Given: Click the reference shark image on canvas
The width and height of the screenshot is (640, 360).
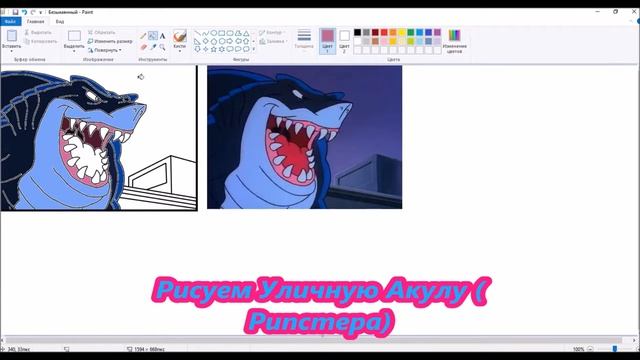Looking at the screenshot, I should click(304, 137).
